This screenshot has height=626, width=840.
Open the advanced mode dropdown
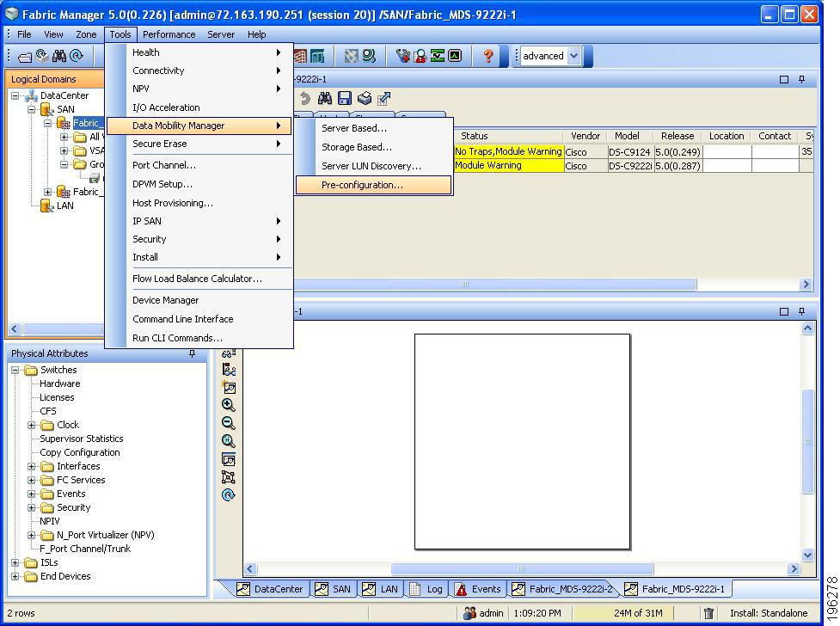(x=574, y=56)
